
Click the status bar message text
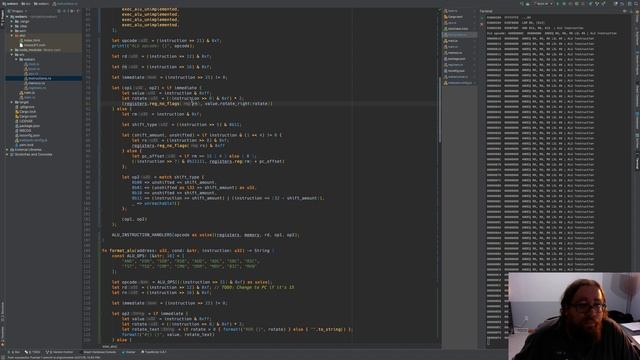(53, 358)
